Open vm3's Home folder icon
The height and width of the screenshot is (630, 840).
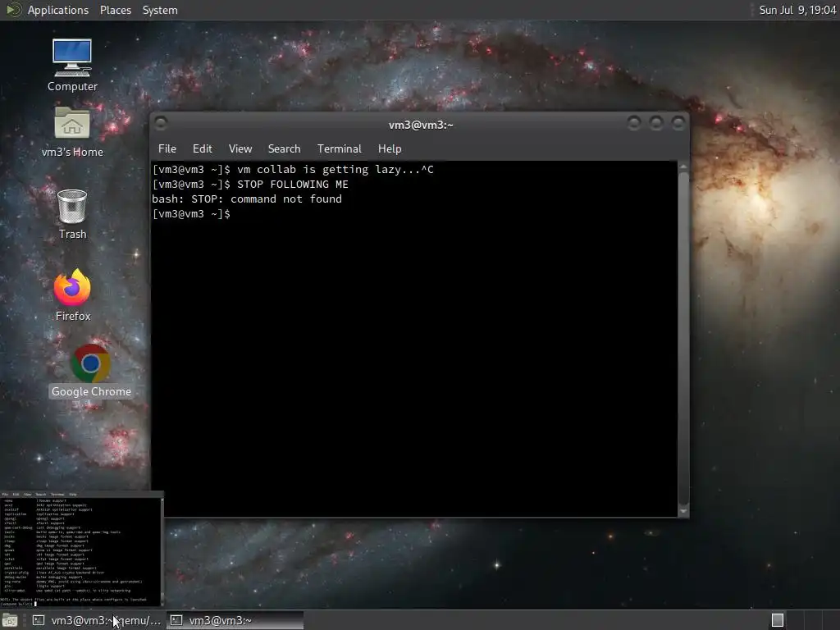[x=72, y=132]
